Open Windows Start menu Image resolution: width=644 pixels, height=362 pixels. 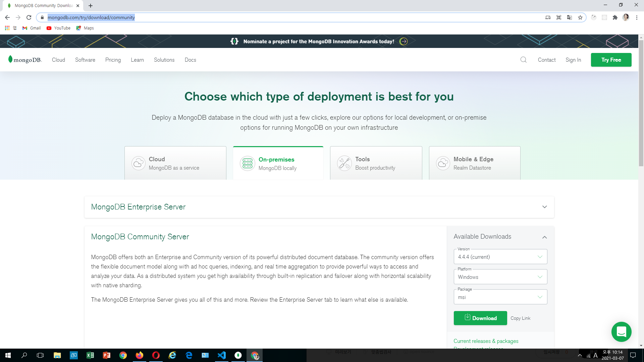click(x=8, y=355)
